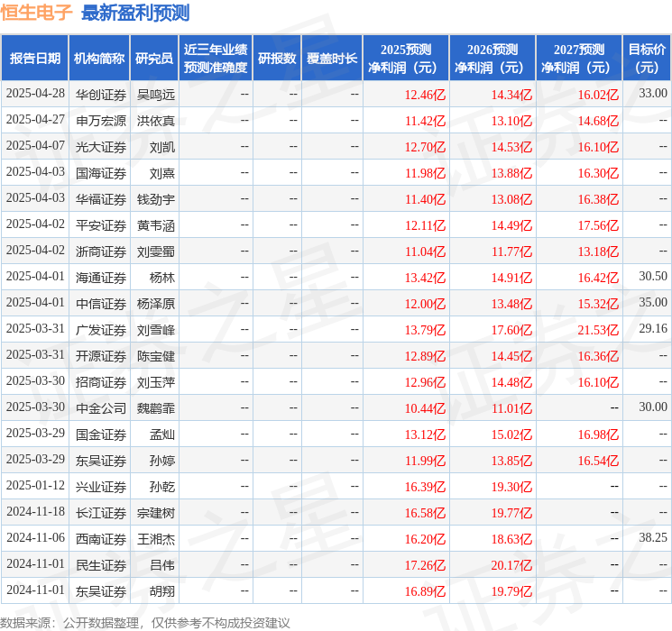
Task: Click researcher 陈宝健
Action: click(x=155, y=356)
